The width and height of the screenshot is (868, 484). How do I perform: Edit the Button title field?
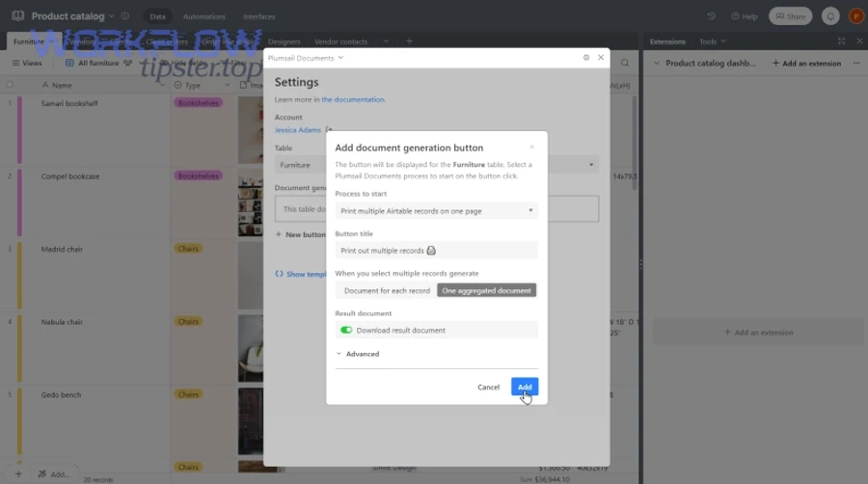point(436,251)
